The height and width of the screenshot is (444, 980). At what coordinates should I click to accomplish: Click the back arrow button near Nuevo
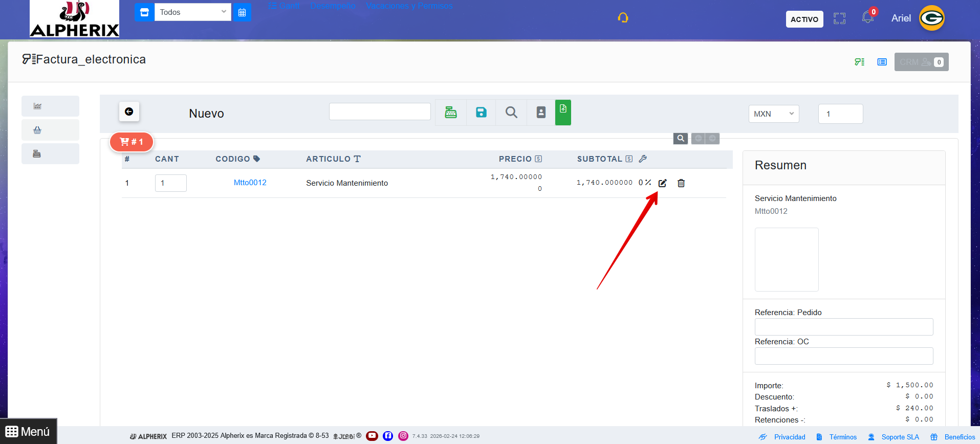(129, 112)
